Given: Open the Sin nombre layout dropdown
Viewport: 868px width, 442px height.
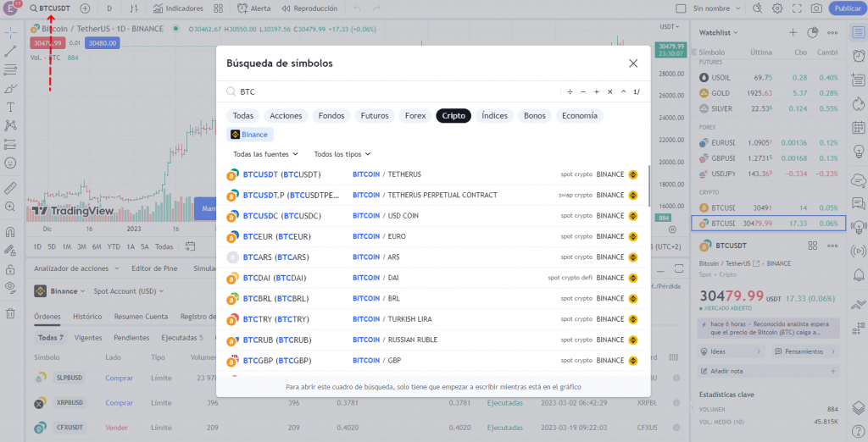Looking at the screenshot, I should click(716, 8).
